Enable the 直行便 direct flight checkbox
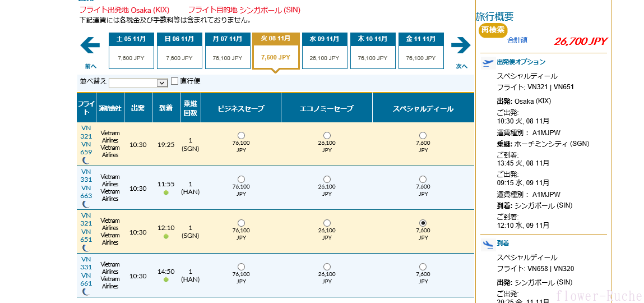Screen dimensions: 644x303 174,81
